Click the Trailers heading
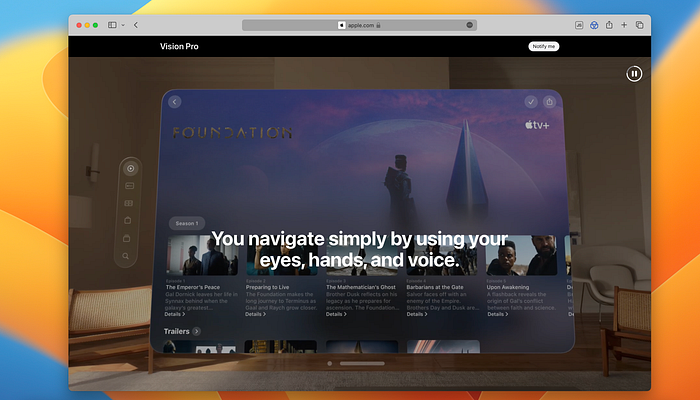The width and height of the screenshot is (700, 400). coord(176,331)
